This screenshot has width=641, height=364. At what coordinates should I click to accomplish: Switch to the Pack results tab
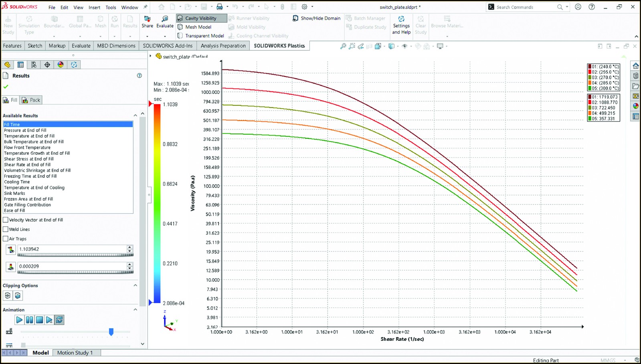tap(31, 100)
